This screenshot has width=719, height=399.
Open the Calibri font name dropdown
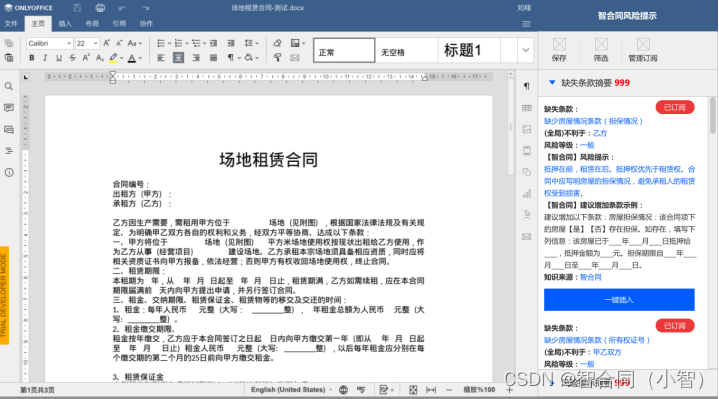50,43
